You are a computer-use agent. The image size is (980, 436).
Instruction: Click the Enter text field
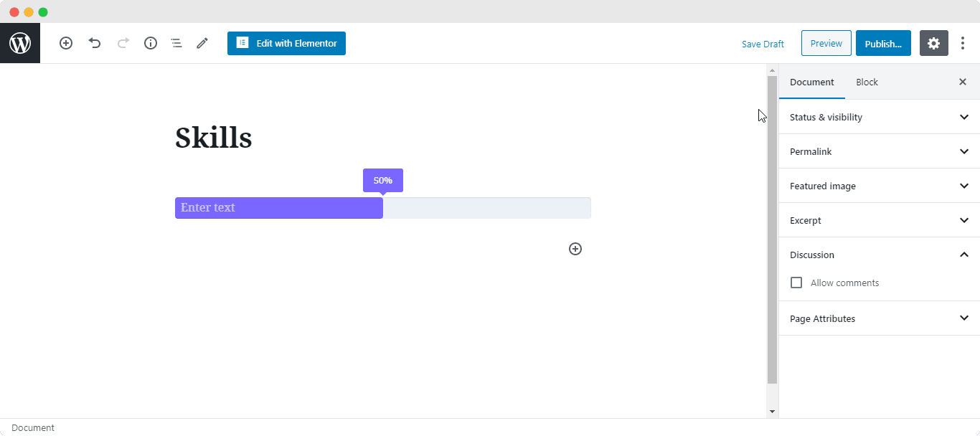coord(279,207)
